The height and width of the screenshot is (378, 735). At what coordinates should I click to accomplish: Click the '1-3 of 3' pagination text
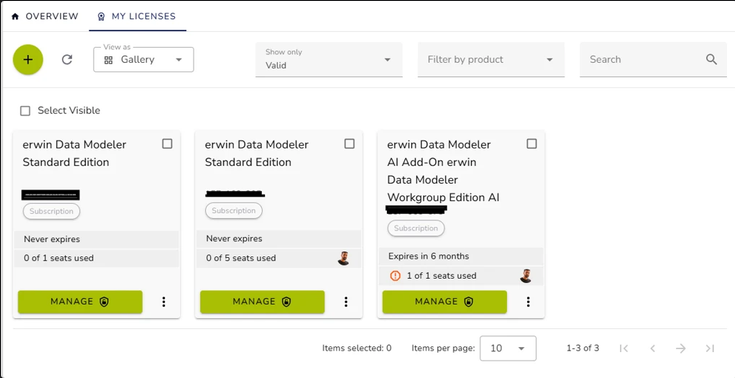(583, 348)
